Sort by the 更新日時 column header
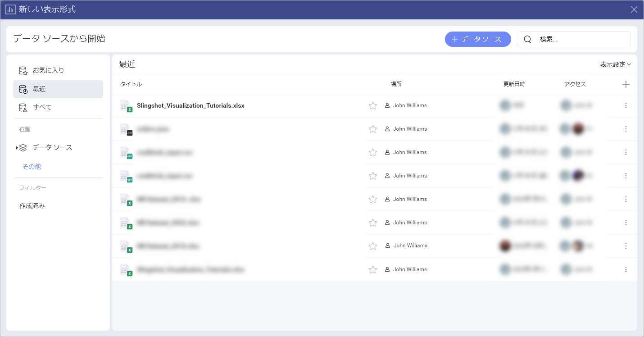The image size is (644, 337). pos(514,84)
